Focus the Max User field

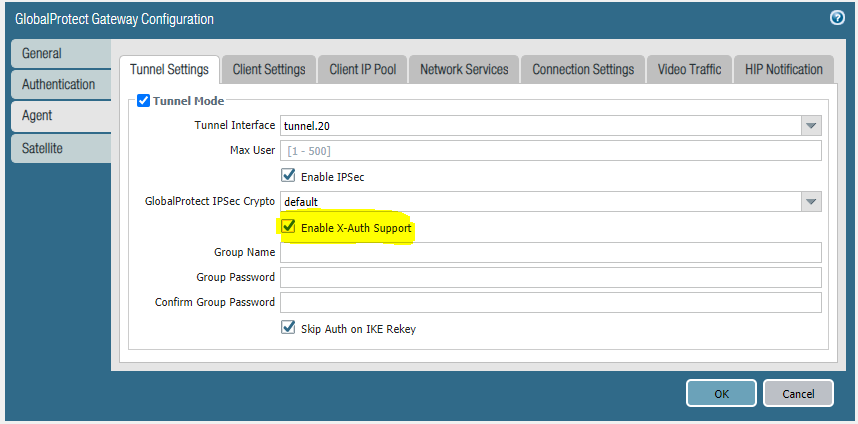[x=550, y=151]
